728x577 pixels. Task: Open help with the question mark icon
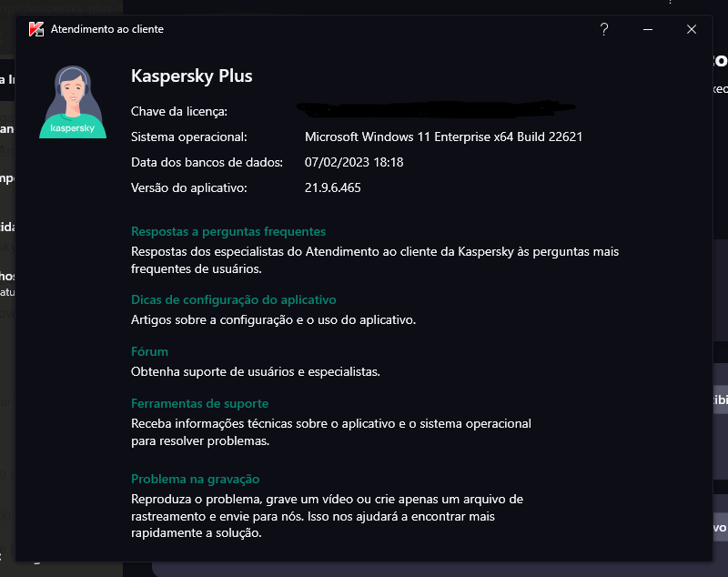click(603, 29)
